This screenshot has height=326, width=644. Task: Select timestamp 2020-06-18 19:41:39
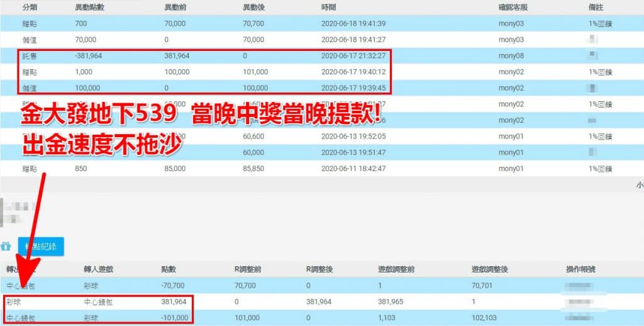pyautogui.click(x=353, y=24)
